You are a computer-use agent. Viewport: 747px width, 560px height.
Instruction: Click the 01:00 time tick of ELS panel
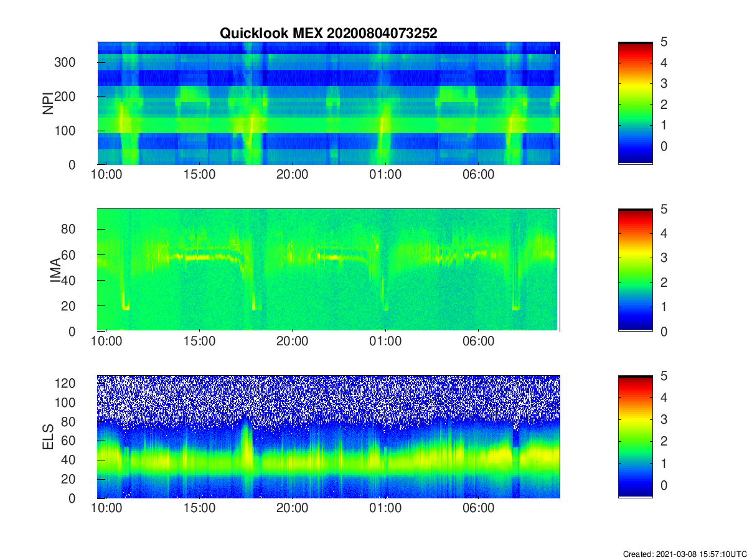(385, 509)
